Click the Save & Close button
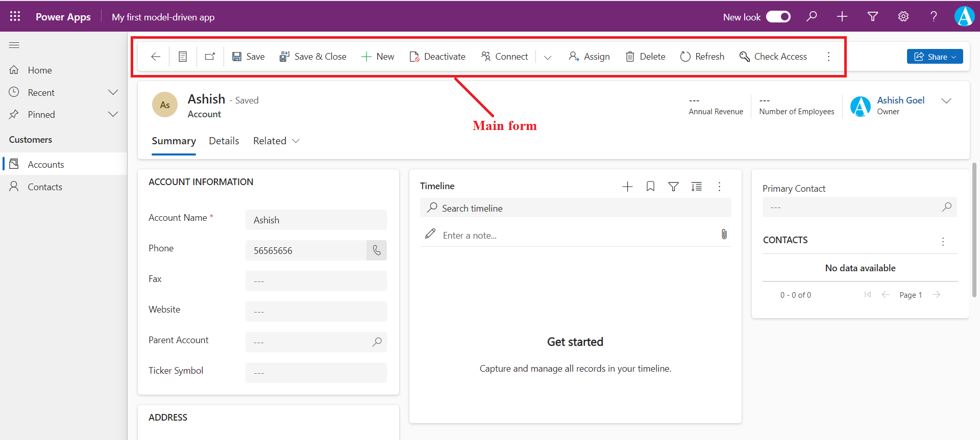 point(313,57)
